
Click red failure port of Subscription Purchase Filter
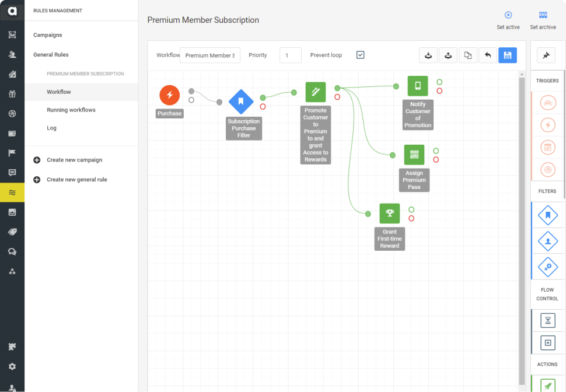point(263,107)
